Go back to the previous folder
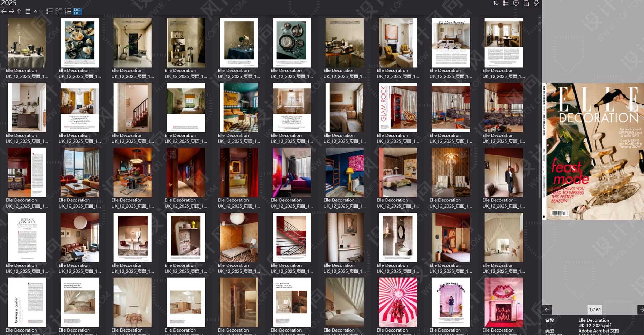Viewport: 644px width, 335px height. click(3, 12)
